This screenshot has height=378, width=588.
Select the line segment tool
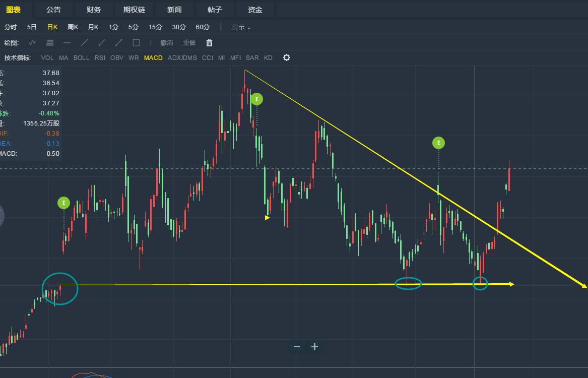click(119, 43)
